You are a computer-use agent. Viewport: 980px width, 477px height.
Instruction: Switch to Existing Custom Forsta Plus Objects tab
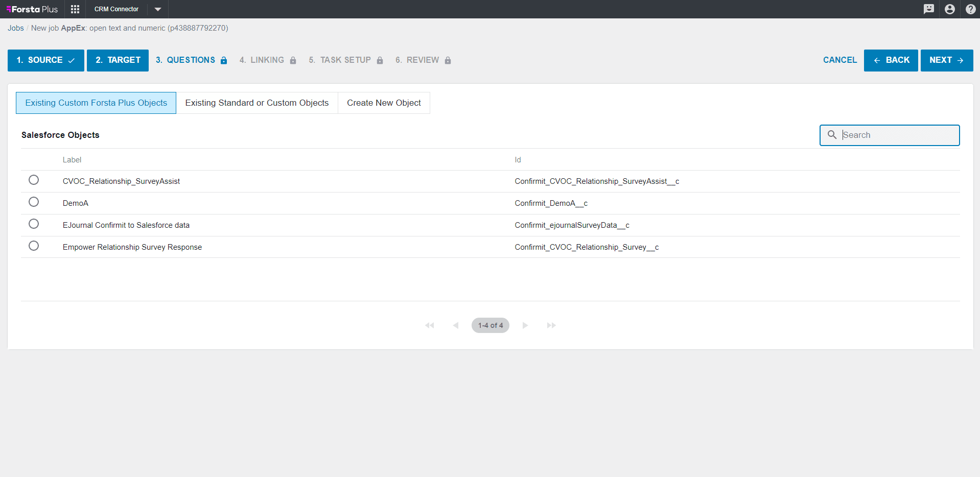(96, 103)
